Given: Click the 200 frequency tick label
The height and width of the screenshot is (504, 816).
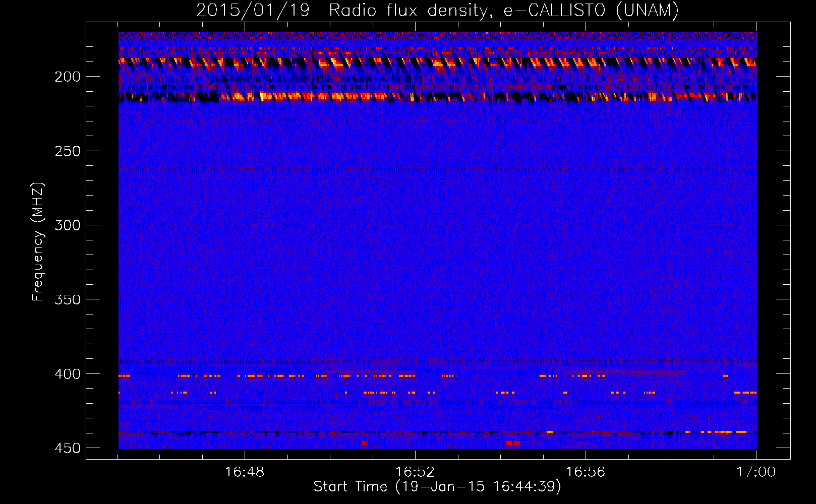Looking at the screenshot, I should click(68, 77).
